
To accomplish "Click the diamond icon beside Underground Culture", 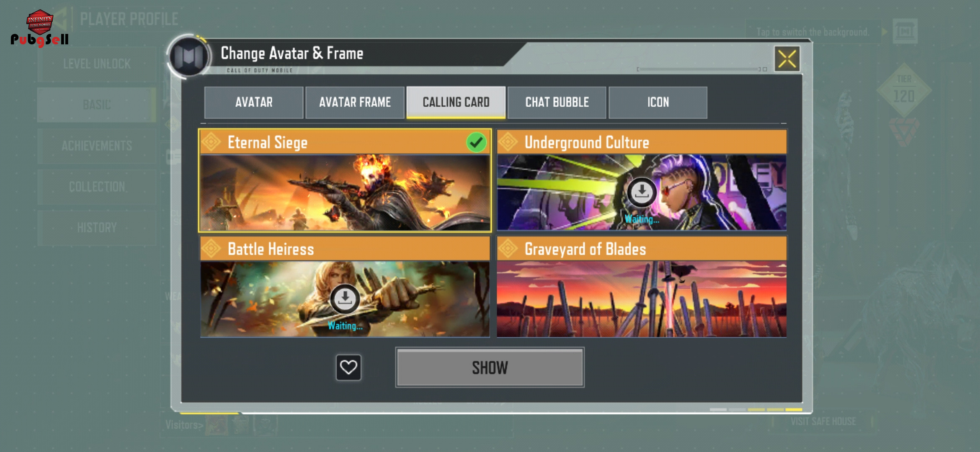I will click(508, 142).
